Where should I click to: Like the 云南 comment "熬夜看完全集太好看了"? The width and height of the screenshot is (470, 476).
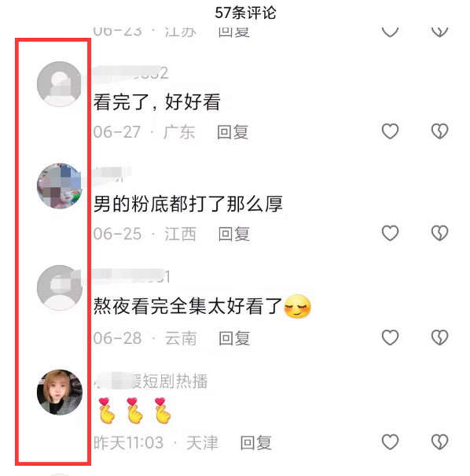coord(390,338)
